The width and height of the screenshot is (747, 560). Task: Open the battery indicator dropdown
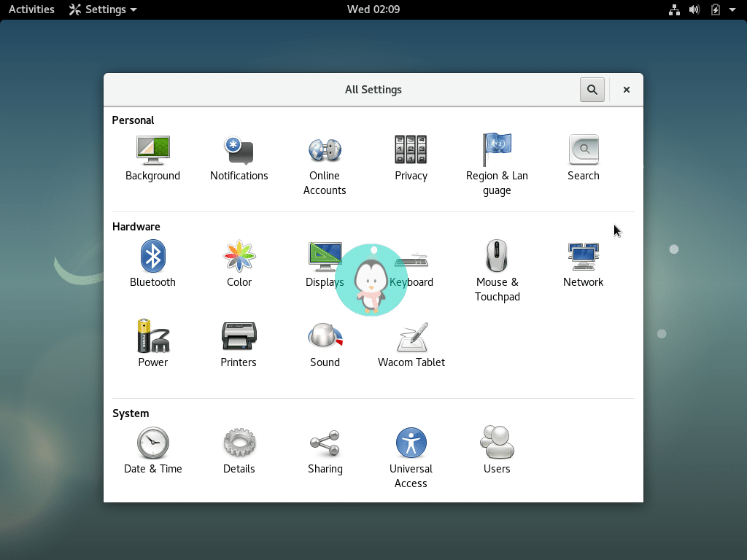(x=714, y=9)
